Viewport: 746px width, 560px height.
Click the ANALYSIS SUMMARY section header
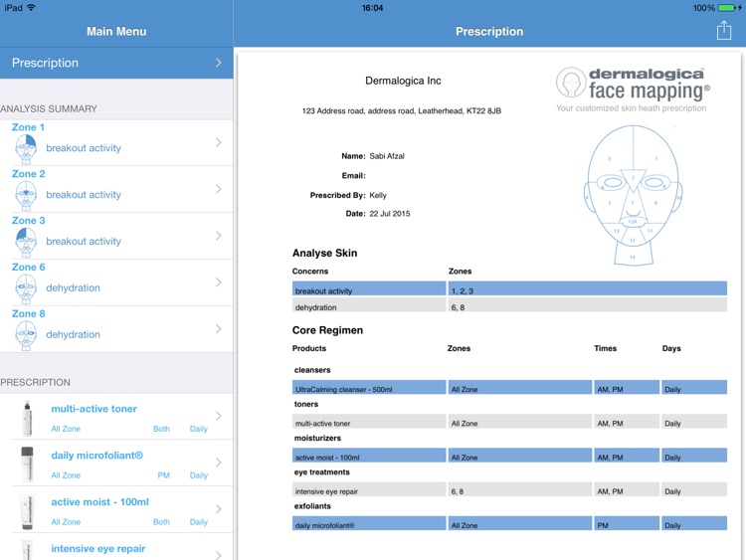[x=49, y=109]
